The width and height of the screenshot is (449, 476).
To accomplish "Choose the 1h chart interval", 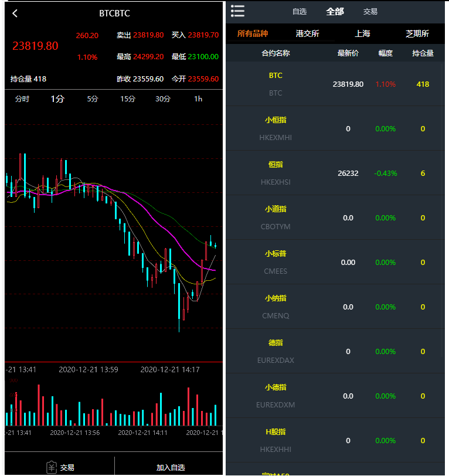I will click(198, 99).
